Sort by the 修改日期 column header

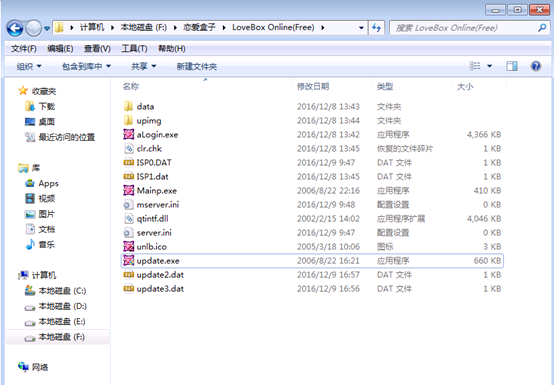point(313,86)
